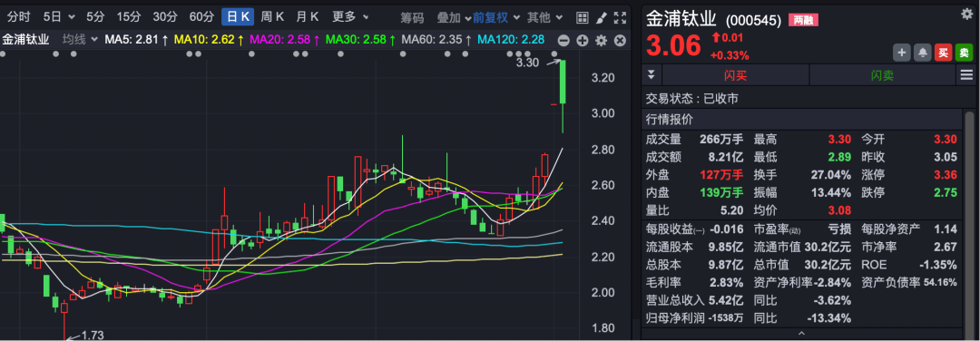The height and width of the screenshot is (341, 980).
Task: Click the MA20: 2.58 label
Action: [285, 40]
